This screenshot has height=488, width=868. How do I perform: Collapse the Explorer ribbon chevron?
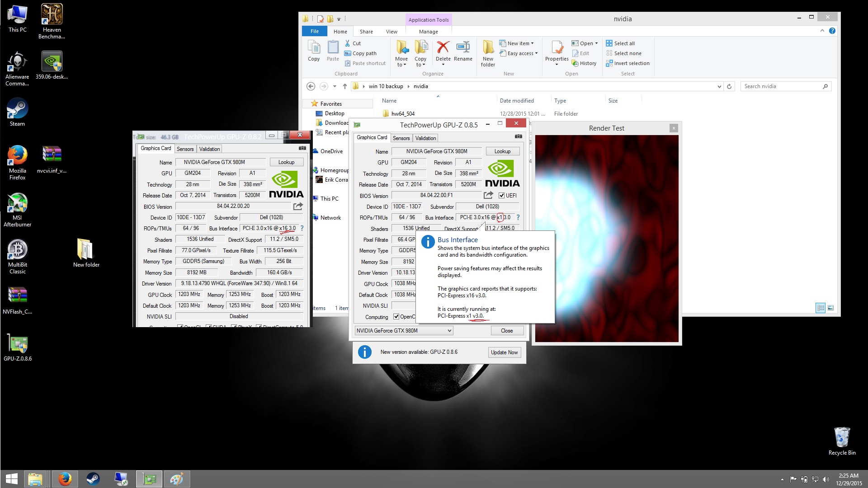822,31
